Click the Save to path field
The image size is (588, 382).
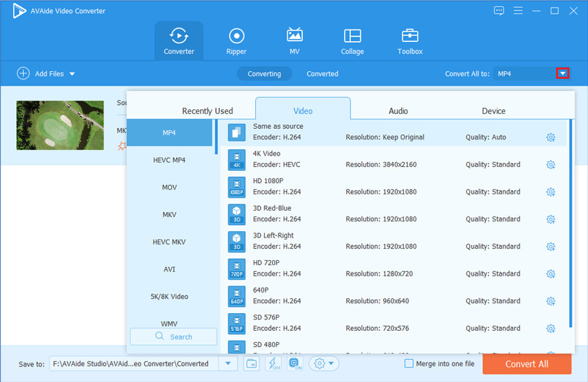(x=134, y=364)
